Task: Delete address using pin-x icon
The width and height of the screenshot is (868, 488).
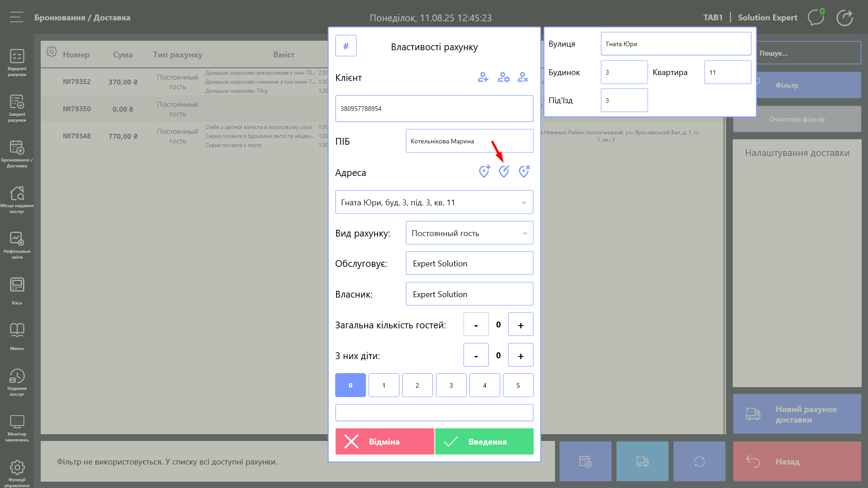Action: (524, 171)
